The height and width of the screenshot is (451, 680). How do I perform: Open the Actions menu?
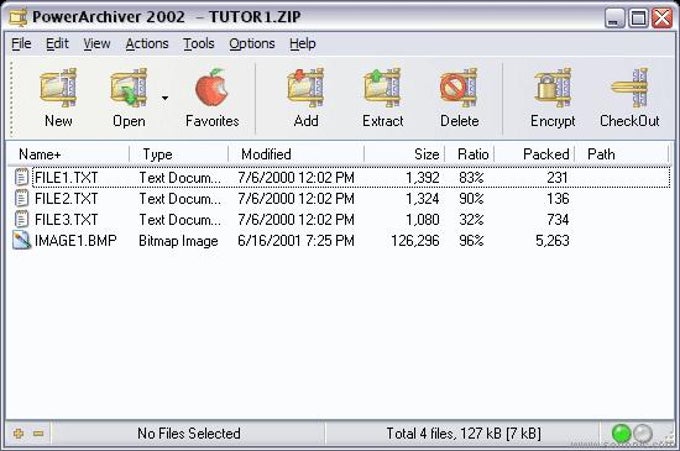coord(147,44)
